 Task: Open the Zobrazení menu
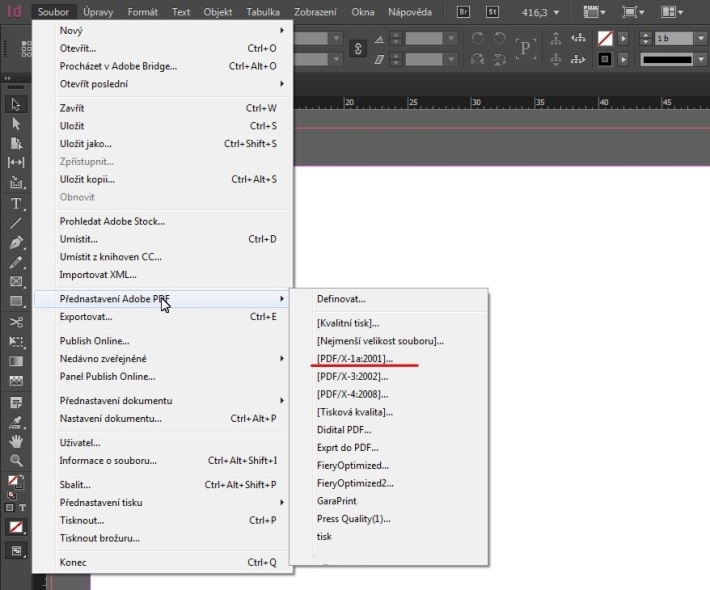[315, 12]
